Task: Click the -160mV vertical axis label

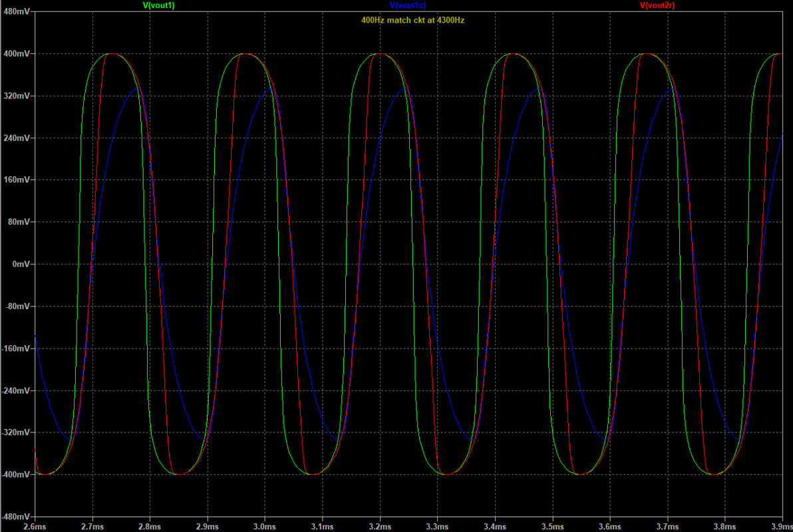Action: click(x=15, y=348)
